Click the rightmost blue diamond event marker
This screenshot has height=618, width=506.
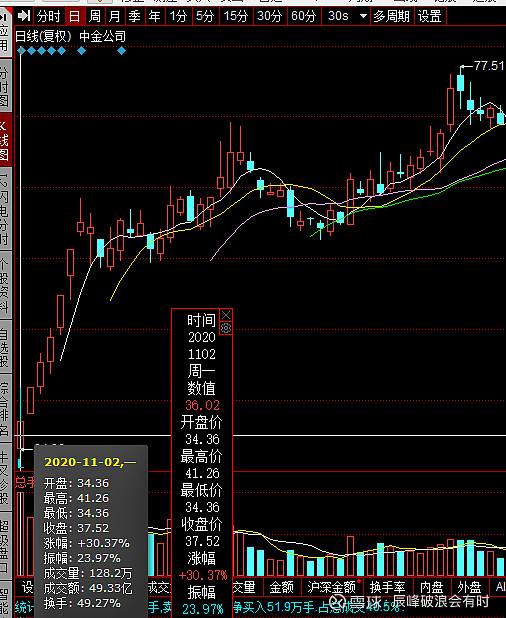(121, 51)
